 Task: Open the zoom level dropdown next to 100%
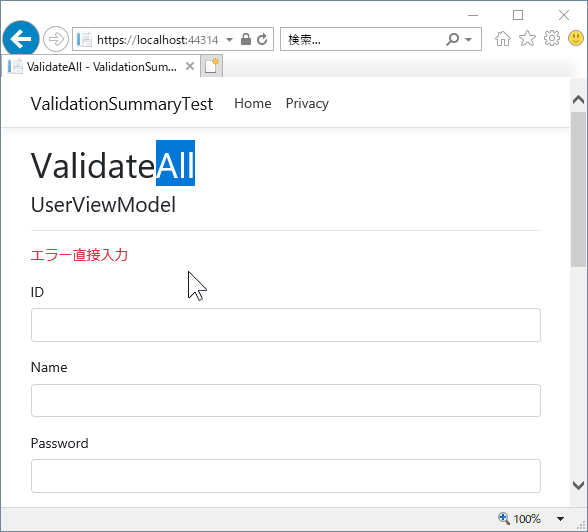[x=560, y=519]
